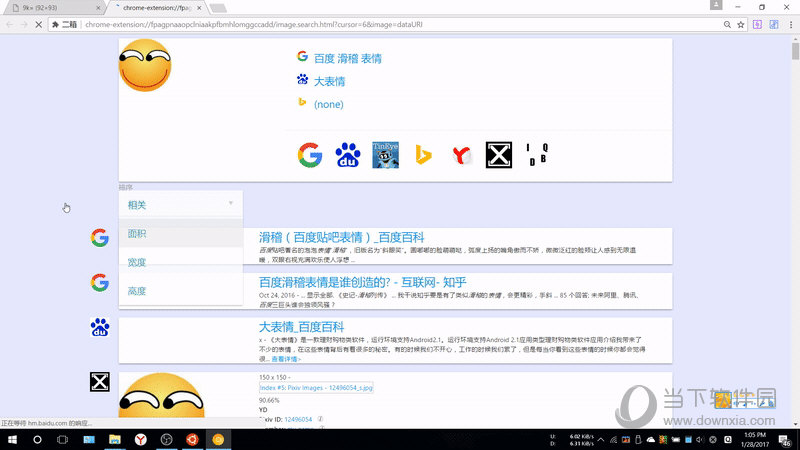Open Index #5: Pixiv Images link

[x=316, y=388]
